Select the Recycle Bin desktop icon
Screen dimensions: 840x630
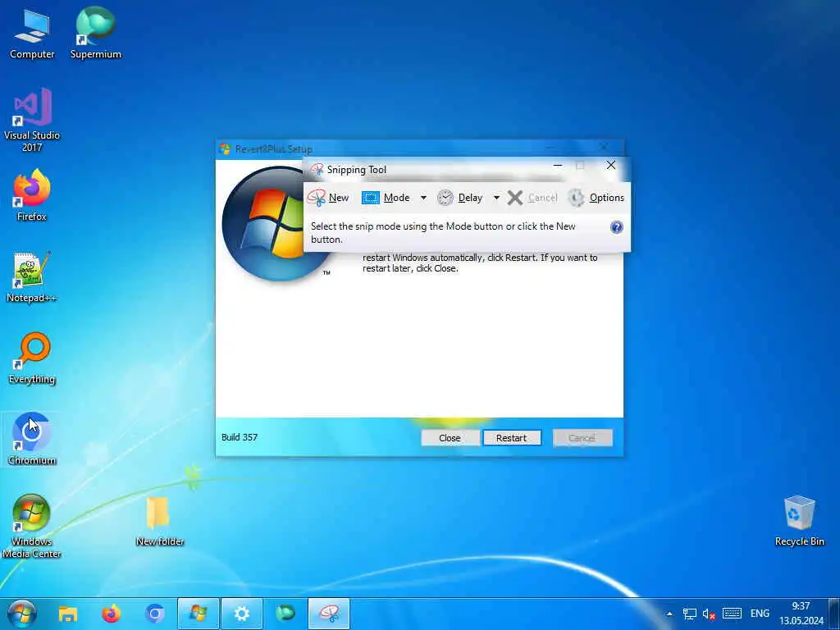coord(799,521)
